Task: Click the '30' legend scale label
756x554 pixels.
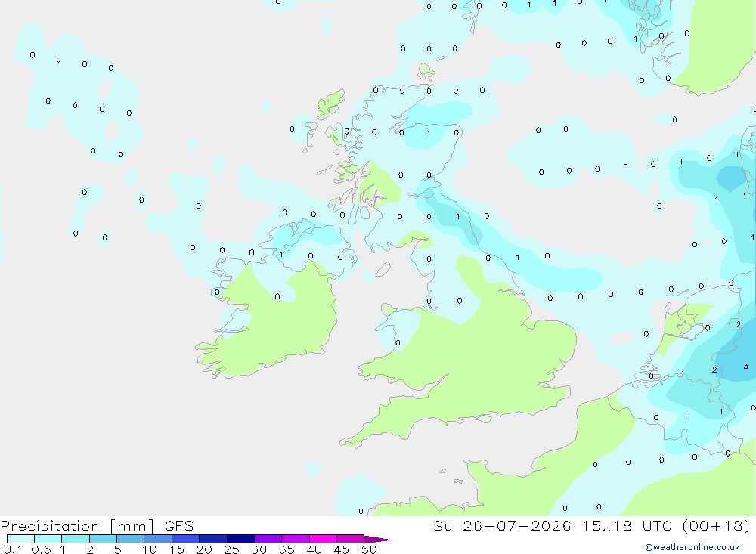Action: point(259,549)
